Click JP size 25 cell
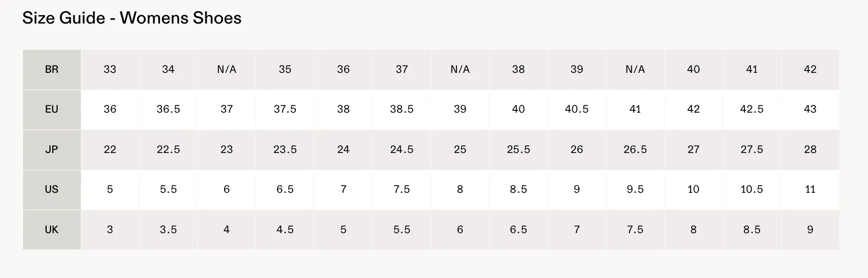The width and height of the screenshot is (868, 278). tap(460, 150)
